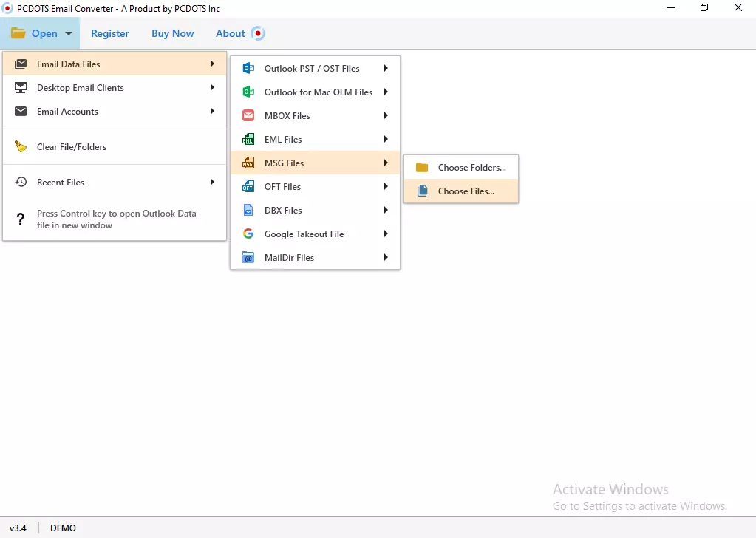The width and height of the screenshot is (756, 538).
Task: Click the OFT Files icon
Action: (x=248, y=186)
